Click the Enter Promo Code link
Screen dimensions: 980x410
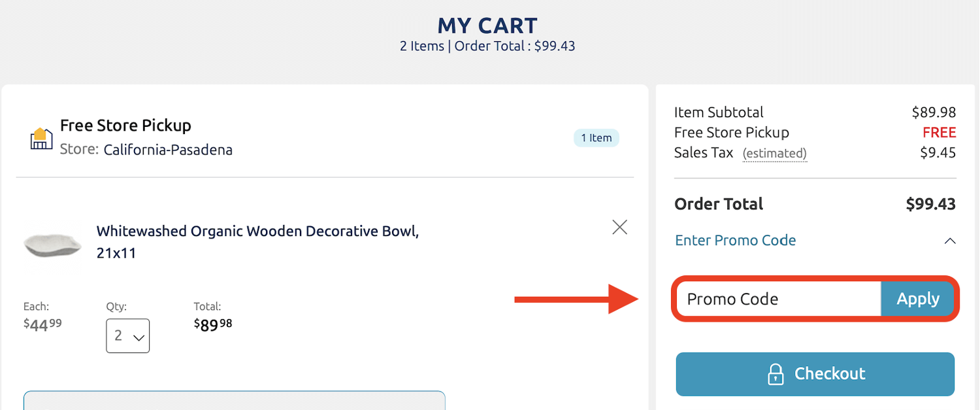[x=735, y=241]
